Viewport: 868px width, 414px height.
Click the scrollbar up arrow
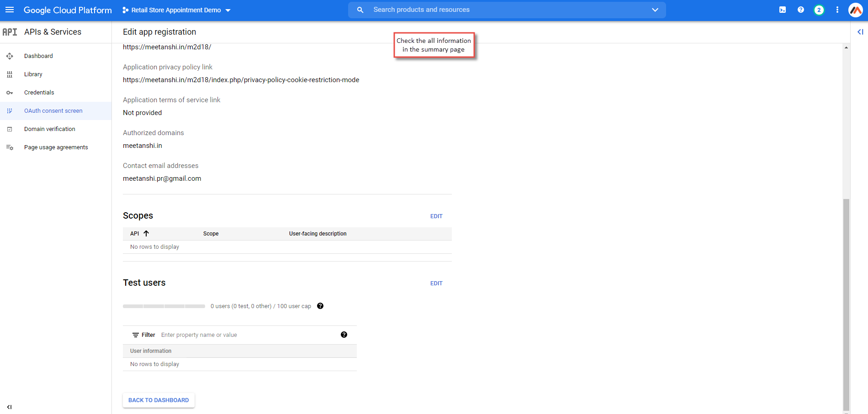[x=846, y=47]
